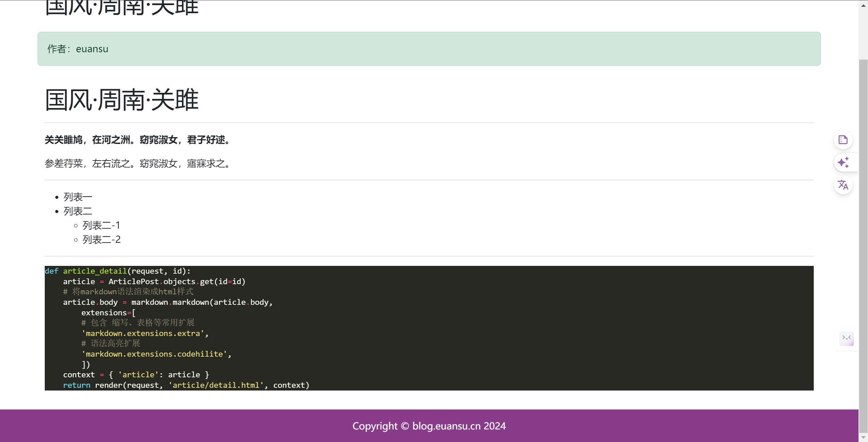Click the floating face widget icon

[x=846, y=338]
